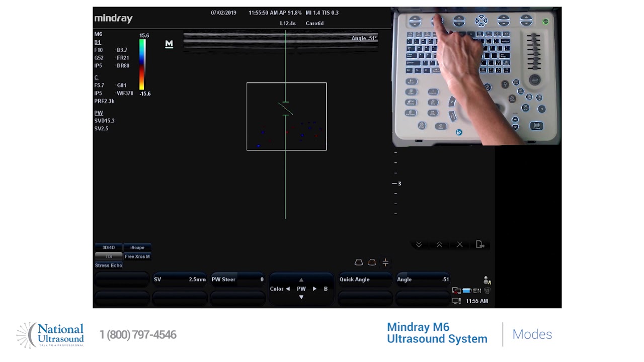644x362 pixels.
Task: Click the left arrow next to Color
Action: 288,289
